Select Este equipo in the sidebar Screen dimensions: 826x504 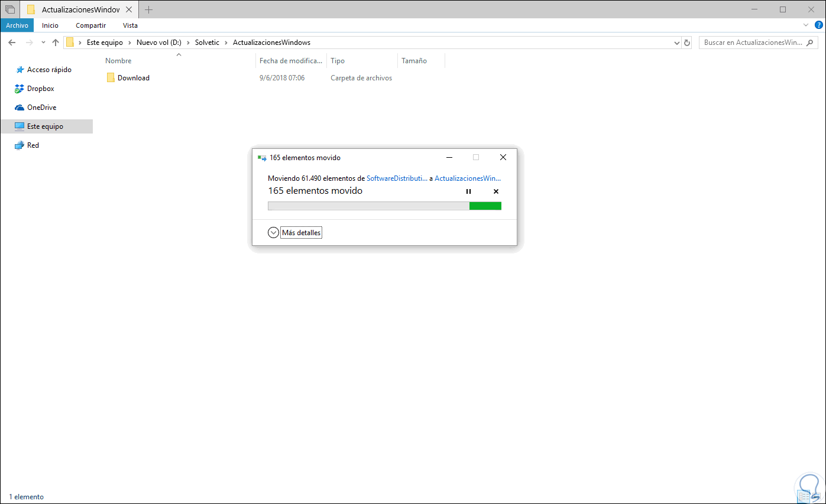click(46, 126)
